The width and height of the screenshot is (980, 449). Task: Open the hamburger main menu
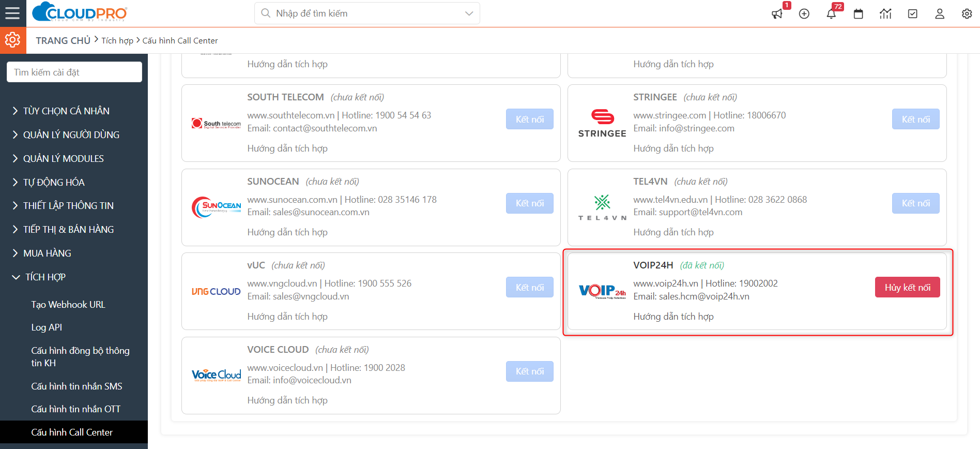[12, 13]
